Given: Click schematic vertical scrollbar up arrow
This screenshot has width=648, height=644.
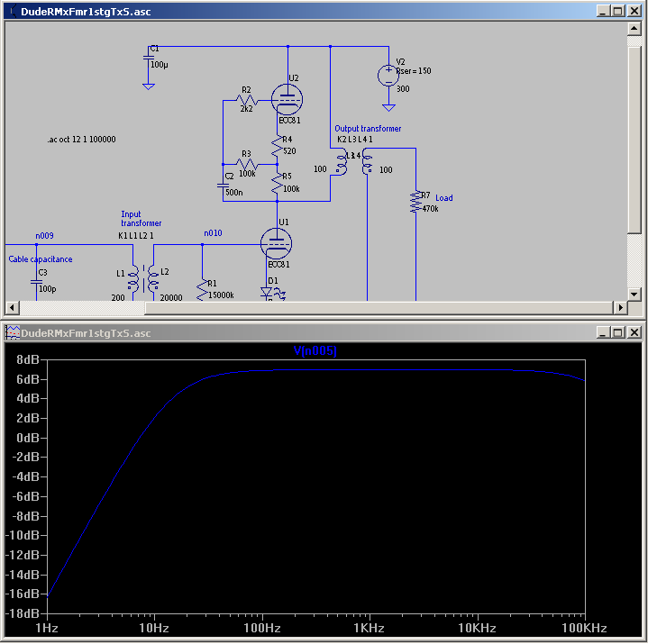Looking at the screenshot, I should [x=634, y=29].
